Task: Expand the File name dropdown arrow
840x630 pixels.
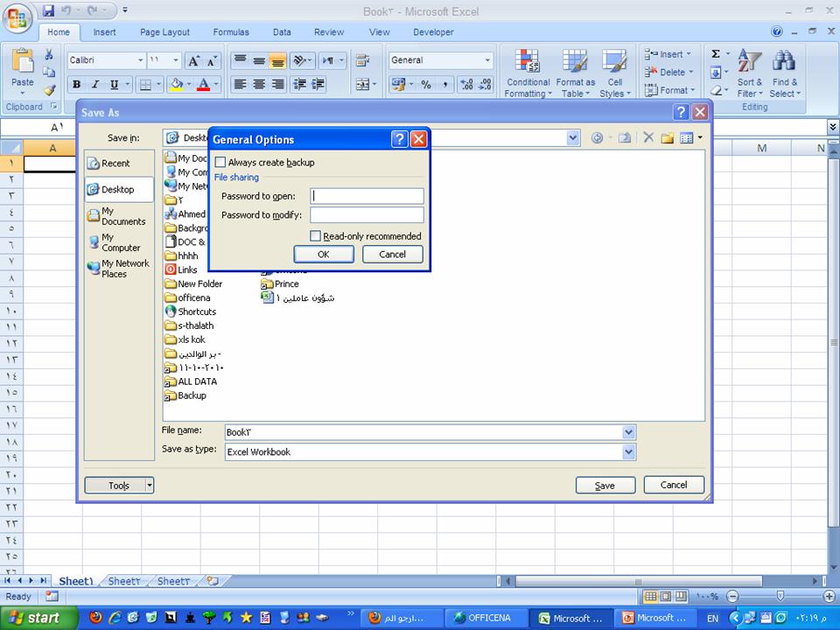Action: (629, 431)
